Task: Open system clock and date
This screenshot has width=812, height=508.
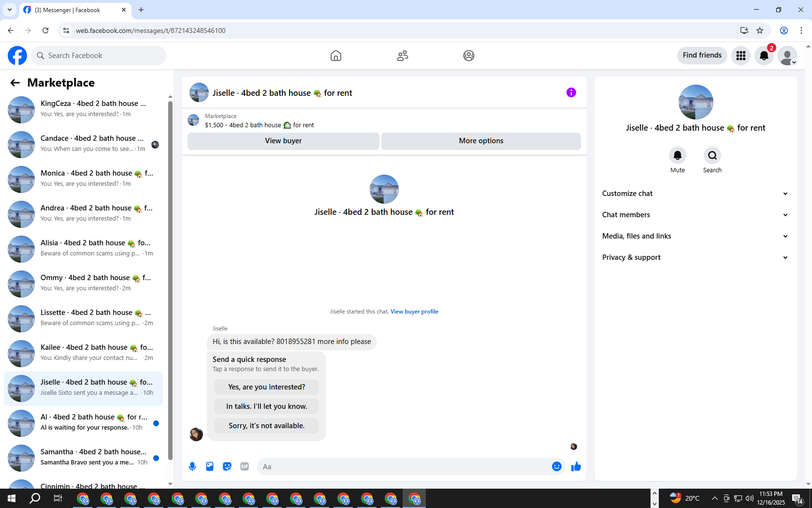Action: pyautogui.click(x=771, y=498)
